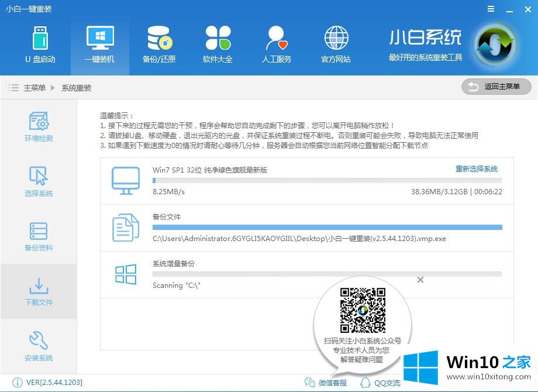Close the 小白一键重装 window
The height and width of the screenshot is (392, 538).
(x=528, y=9)
